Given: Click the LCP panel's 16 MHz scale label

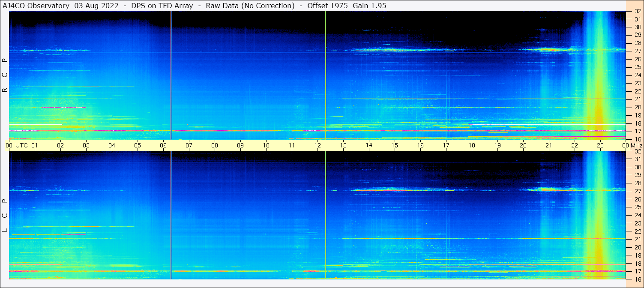Looking at the screenshot, I should 637,279.
